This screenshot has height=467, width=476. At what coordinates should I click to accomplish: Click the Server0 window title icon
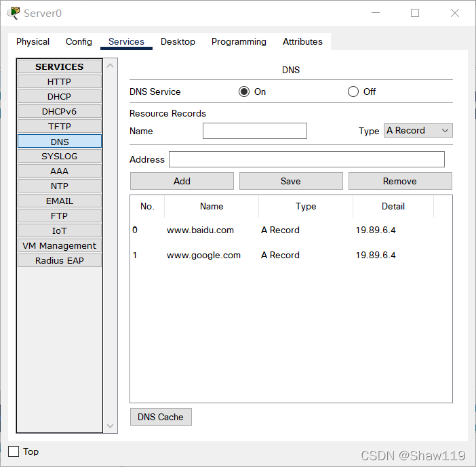(x=14, y=13)
